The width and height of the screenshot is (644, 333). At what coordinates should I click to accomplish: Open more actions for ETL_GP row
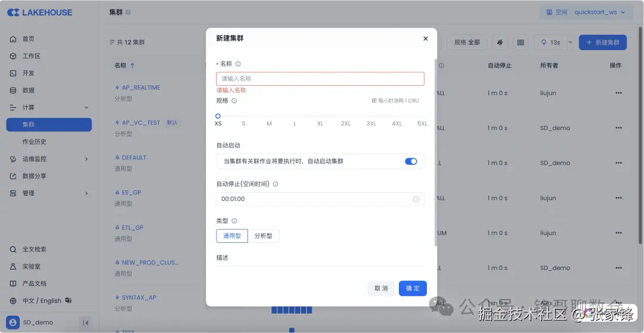(618, 233)
